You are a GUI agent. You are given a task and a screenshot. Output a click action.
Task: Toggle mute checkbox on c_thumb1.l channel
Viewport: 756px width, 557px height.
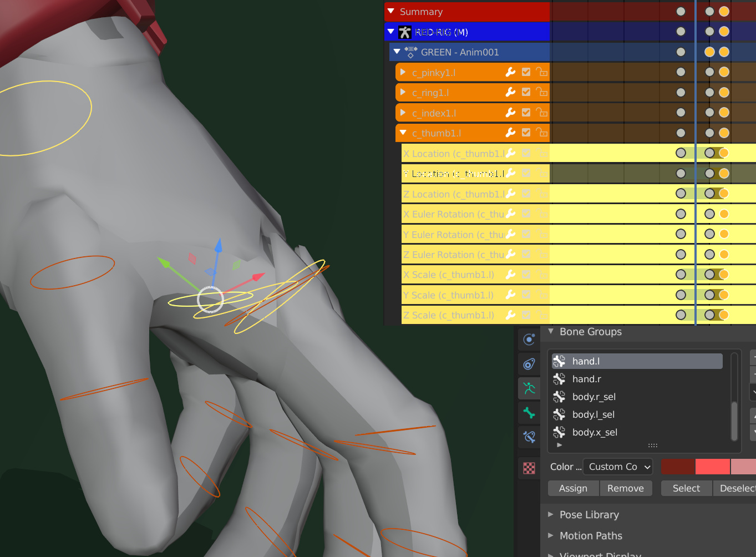coord(526,133)
